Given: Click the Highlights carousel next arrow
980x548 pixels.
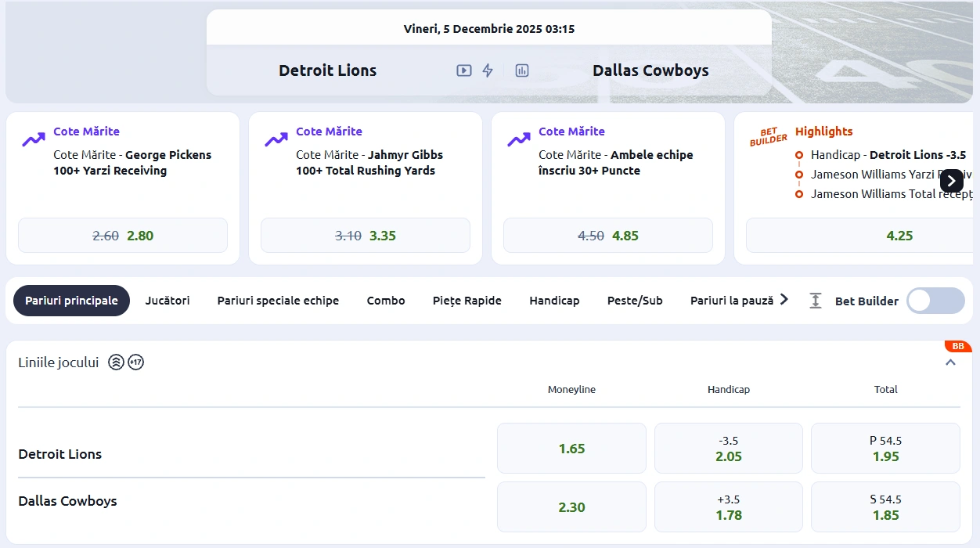Looking at the screenshot, I should [951, 180].
